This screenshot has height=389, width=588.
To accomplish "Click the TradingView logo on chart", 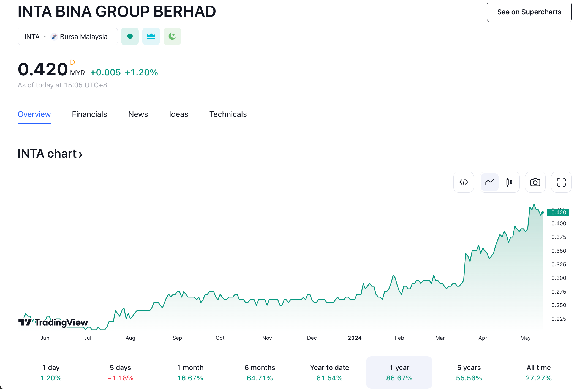I will click(x=53, y=322).
